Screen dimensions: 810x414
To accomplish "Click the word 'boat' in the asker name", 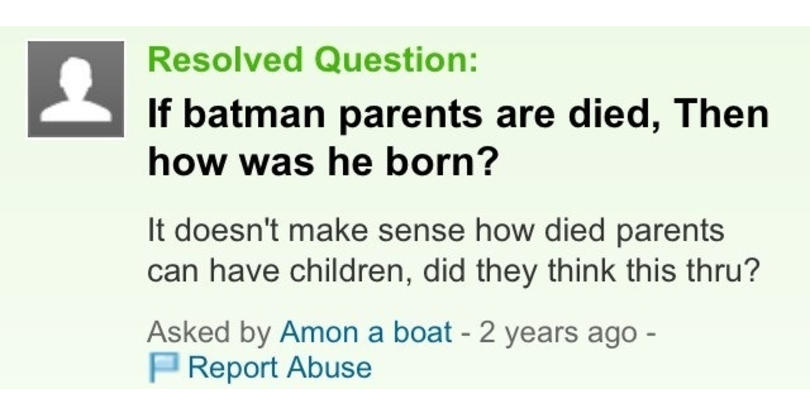I will pos(422,332).
